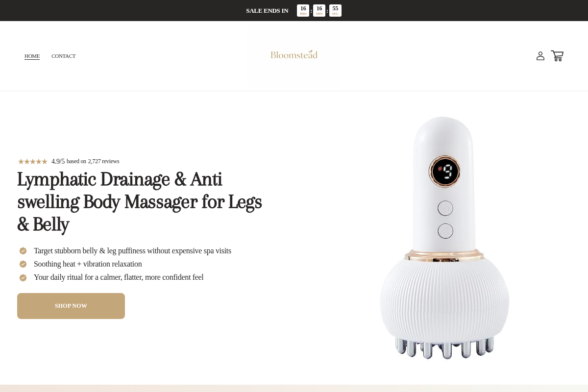Click the checkmark badge beside daily ritual text
Image resolution: width=588 pixels, height=392 pixels.
(23, 278)
